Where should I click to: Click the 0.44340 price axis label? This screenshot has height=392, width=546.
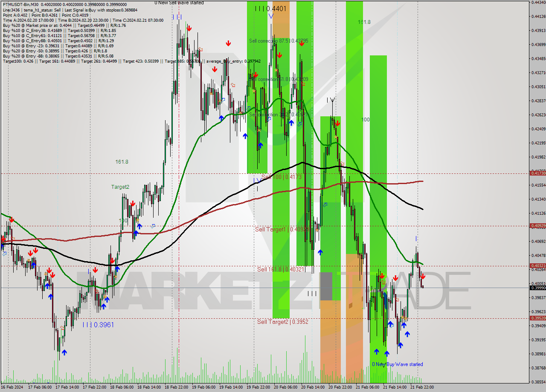pos(538,2)
